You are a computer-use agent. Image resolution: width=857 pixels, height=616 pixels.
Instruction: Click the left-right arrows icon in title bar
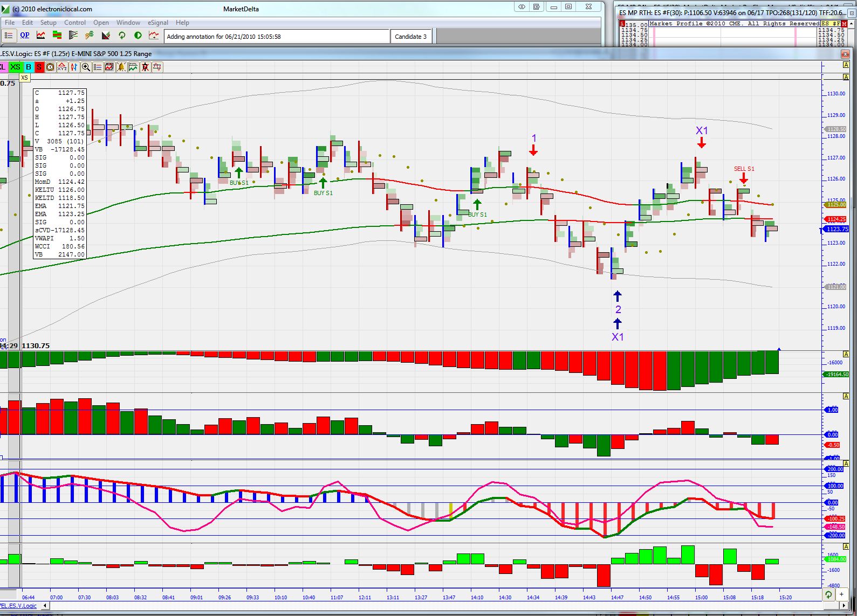tap(521, 6)
